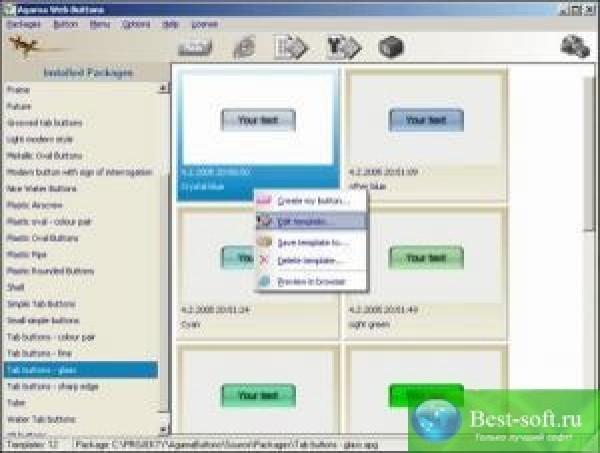Open the Button menu
Image resolution: width=600 pixels, height=453 pixels.
click(x=66, y=24)
